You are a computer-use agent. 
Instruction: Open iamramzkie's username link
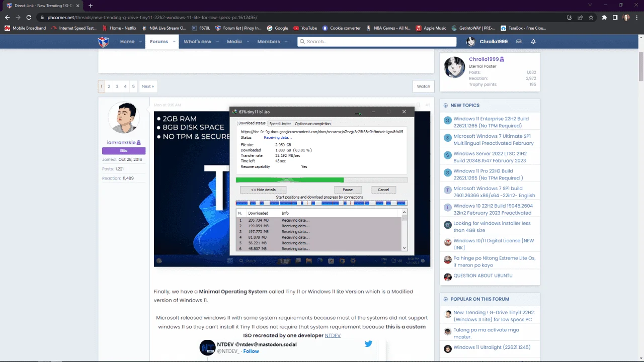121,143
